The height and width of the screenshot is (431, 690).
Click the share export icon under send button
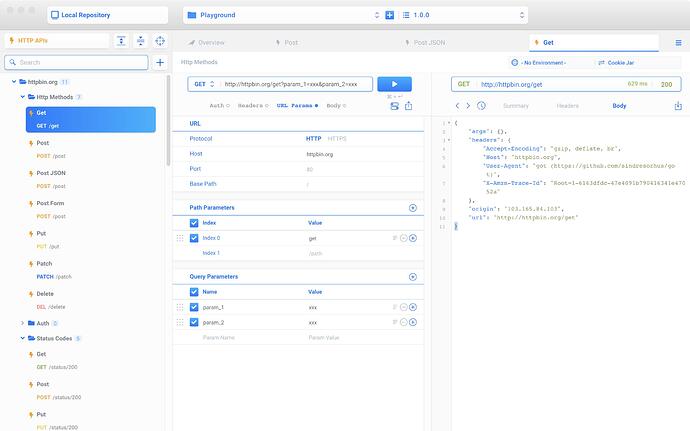[x=408, y=105]
